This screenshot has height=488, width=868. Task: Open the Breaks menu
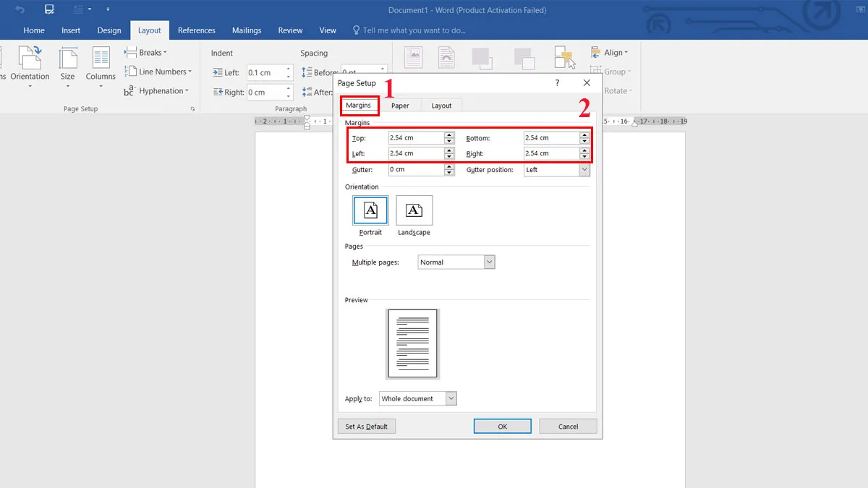[x=145, y=53]
